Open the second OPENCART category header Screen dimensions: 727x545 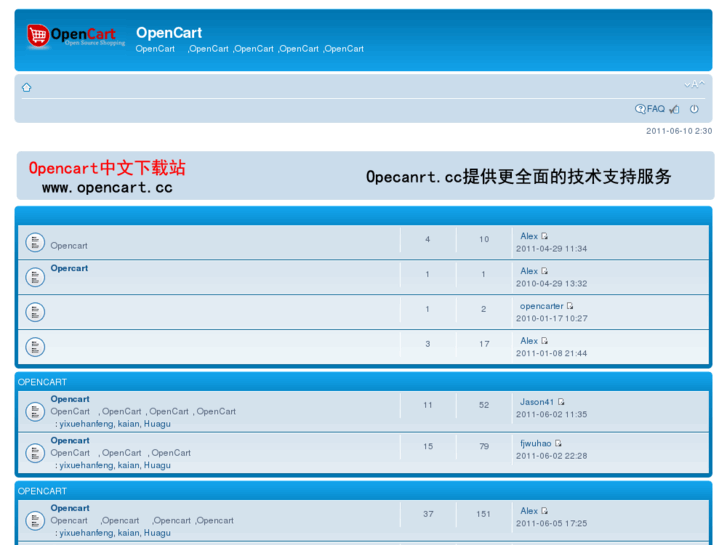[42, 491]
